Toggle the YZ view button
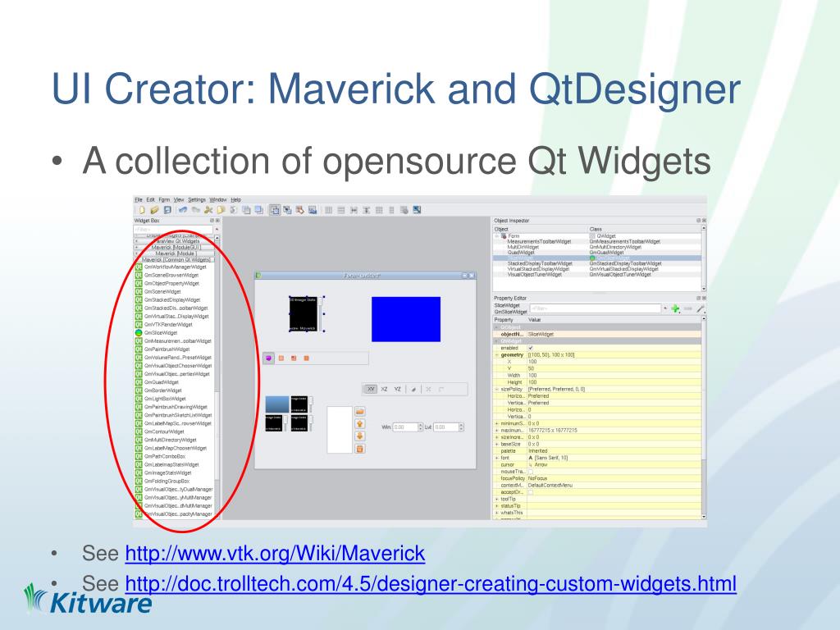This screenshot has height=630, width=840. pyautogui.click(x=398, y=389)
